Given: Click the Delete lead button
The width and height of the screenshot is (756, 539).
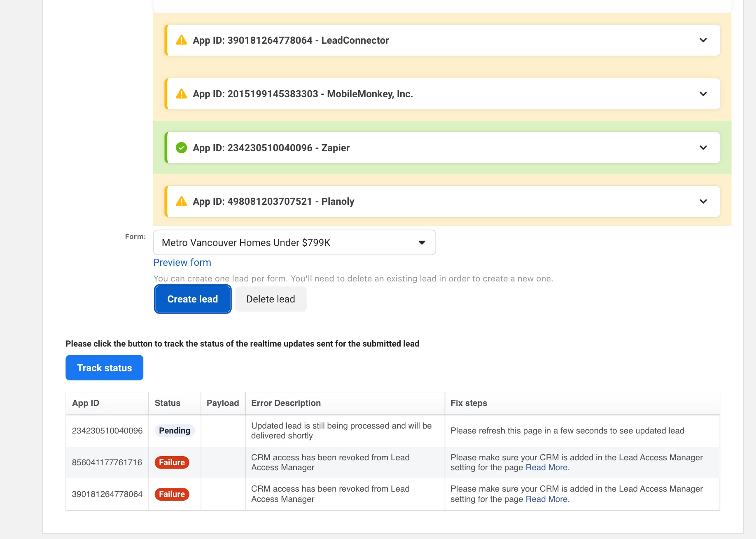Looking at the screenshot, I should coord(271,299).
